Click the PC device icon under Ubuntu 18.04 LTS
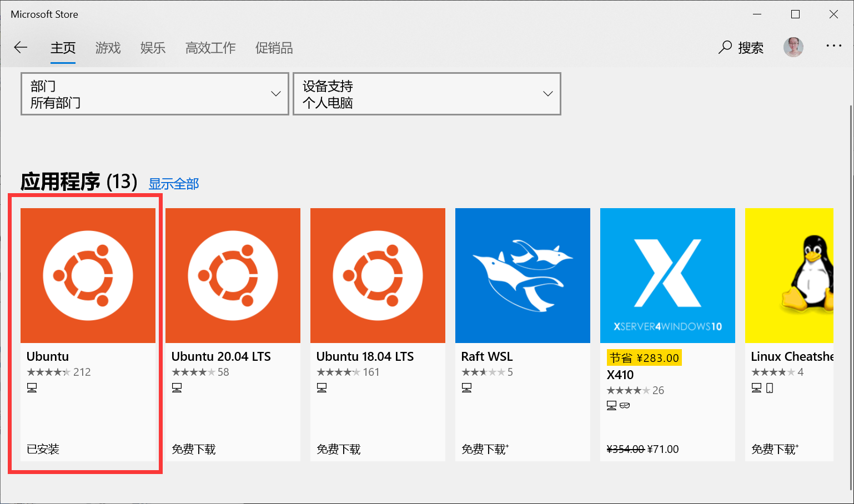 point(321,388)
